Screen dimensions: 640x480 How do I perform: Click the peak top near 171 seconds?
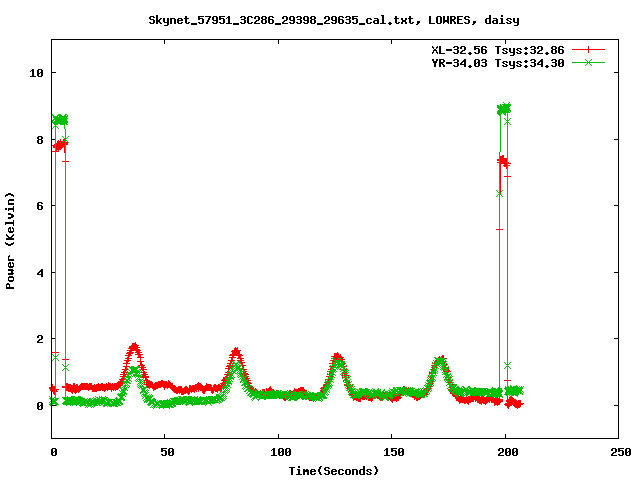tap(440, 360)
